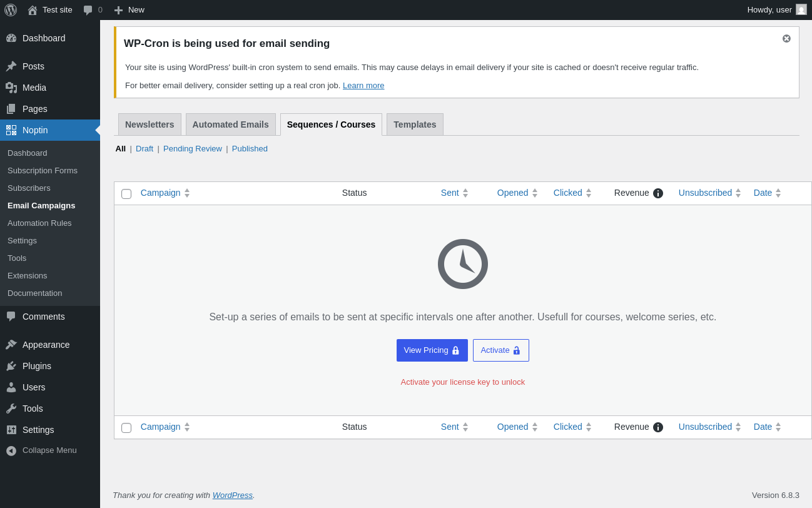Screen dimensions: 812x508
Task: Sort by Date using the top header arrows
Action: pyautogui.click(x=778, y=193)
